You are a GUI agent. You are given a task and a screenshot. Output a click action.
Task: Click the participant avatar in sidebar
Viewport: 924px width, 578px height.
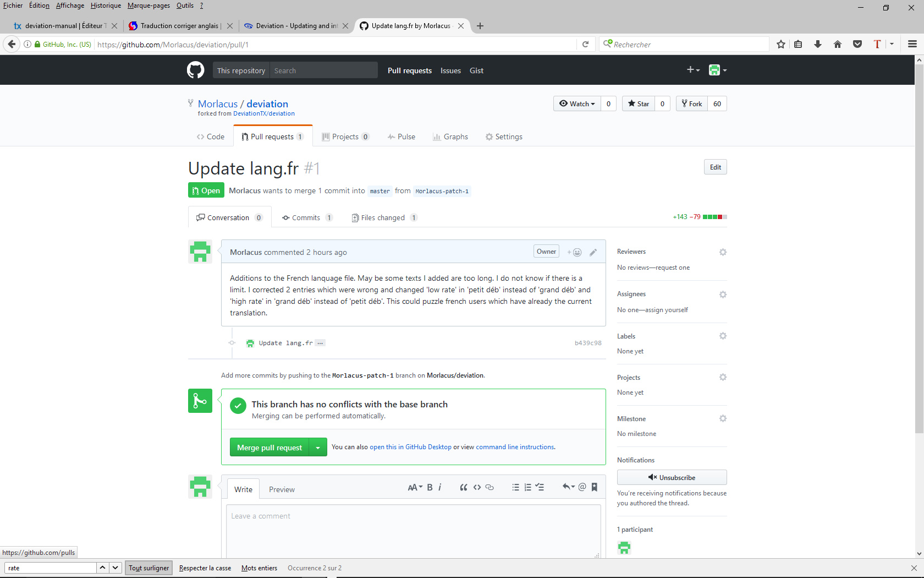pyautogui.click(x=624, y=547)
